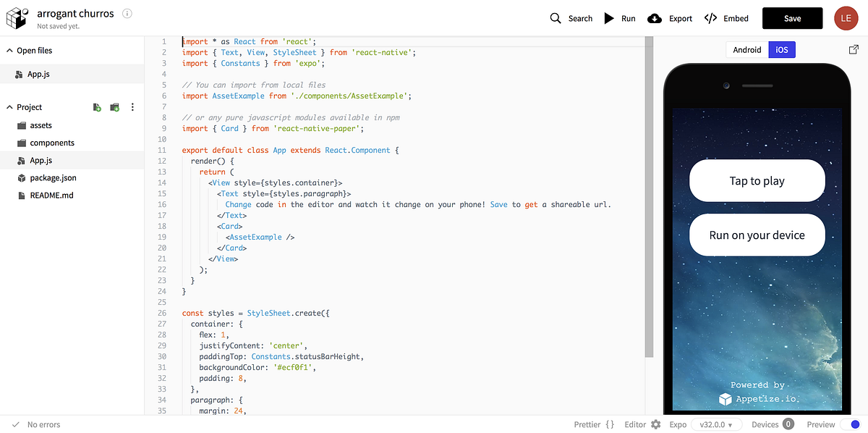Screen dimensions: 868x433
Task: Open the Project options kebab menu
Action: (132, 106)
